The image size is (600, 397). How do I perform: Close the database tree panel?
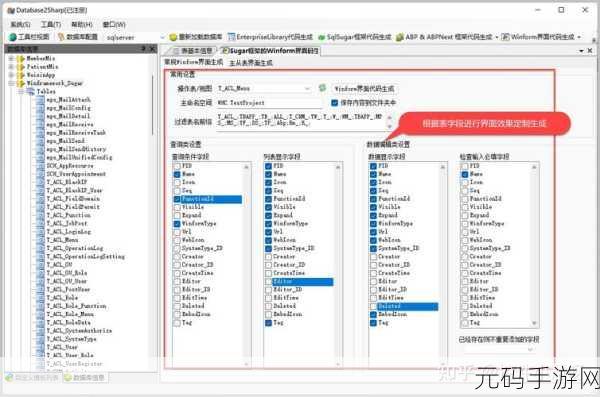152,49
